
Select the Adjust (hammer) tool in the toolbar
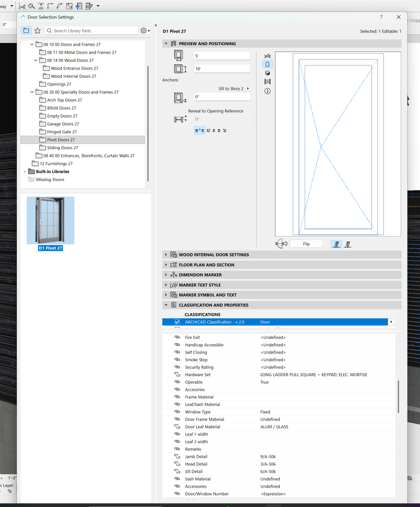(x=31, y=6)
